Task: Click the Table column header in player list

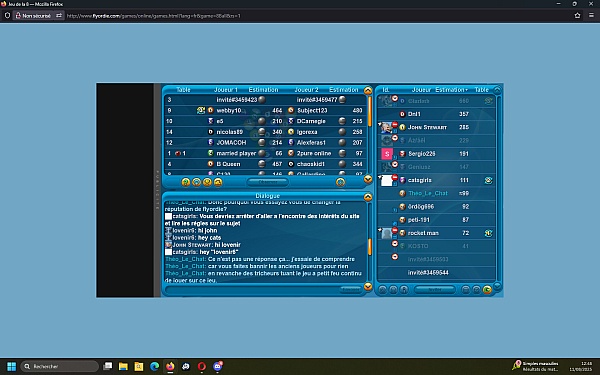Action: [x=482, y=90]
